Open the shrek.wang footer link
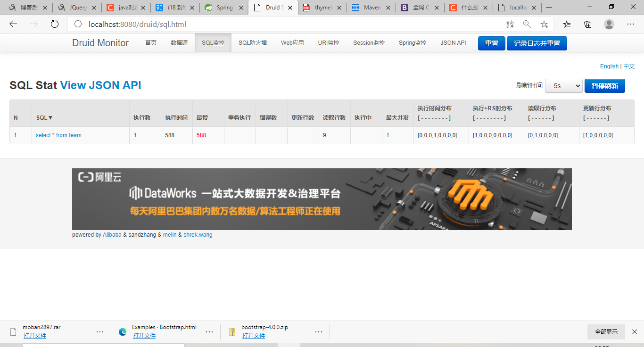 (x=198, y=235)
